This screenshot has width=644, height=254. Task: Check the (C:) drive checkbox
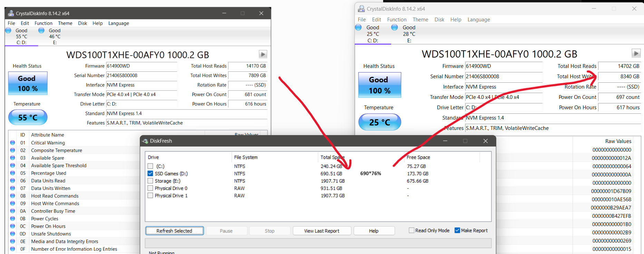[150, 166]
